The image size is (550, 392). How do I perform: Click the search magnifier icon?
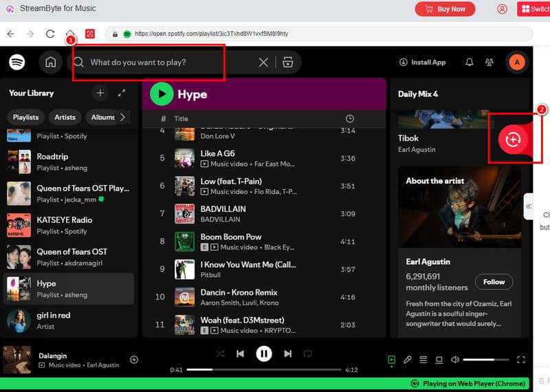coord(78,62)
